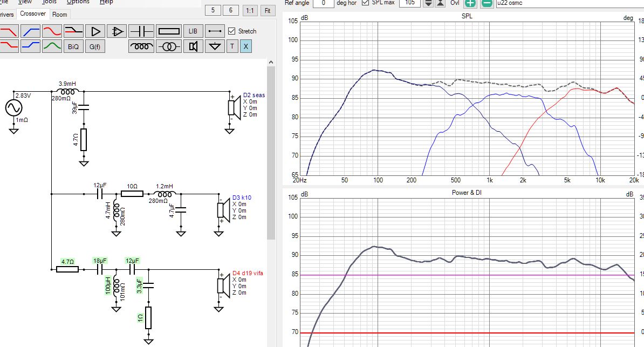644x347 pixels.
Task: Select the 3.9mH inductor
Action: click(x=67, y=92)
